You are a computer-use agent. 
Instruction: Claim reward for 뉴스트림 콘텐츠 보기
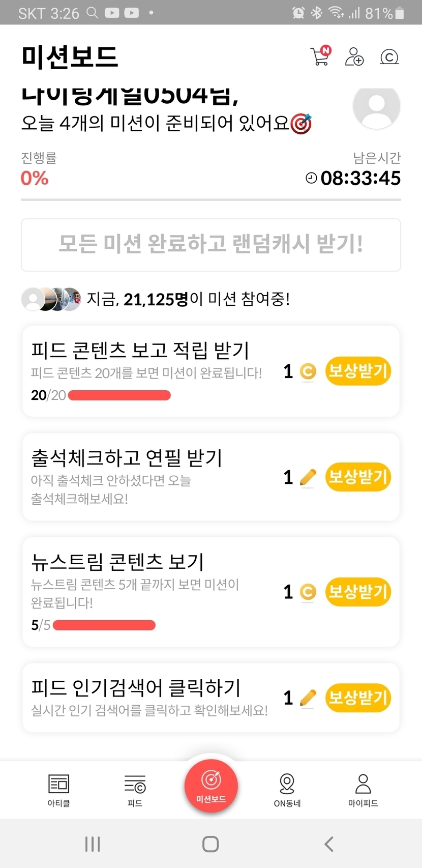click(358, 592)
